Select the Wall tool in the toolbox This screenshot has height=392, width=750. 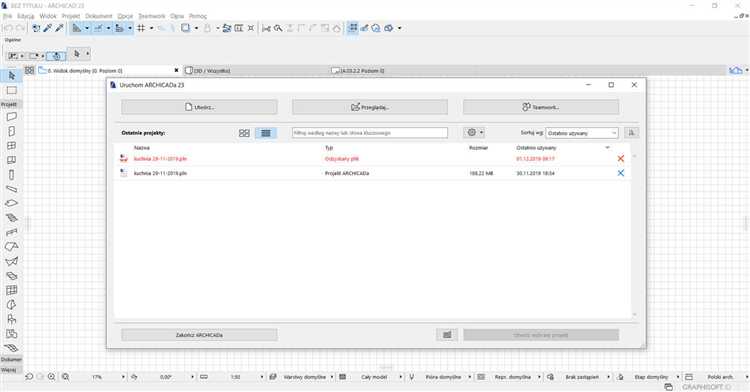coord(12,117)
